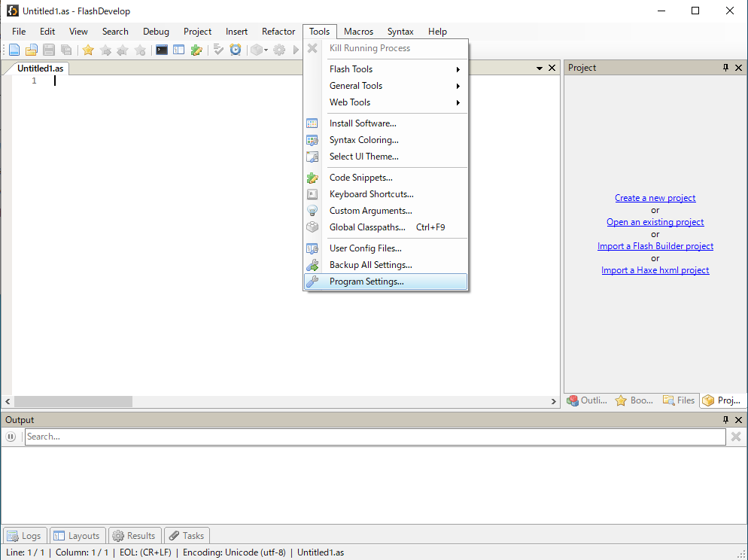Open the File menu

19,32
